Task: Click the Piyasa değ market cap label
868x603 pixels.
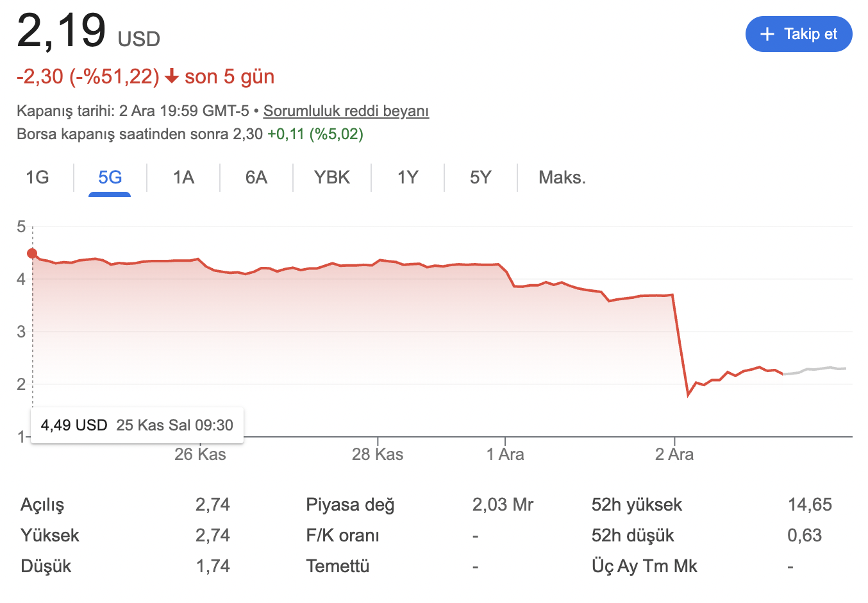Action: (350, 505)
